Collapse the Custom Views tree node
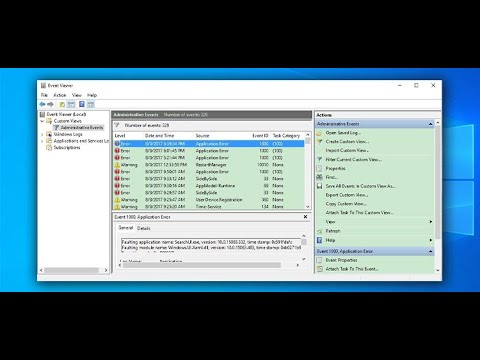The image size is (480, 360). [42, 121]
